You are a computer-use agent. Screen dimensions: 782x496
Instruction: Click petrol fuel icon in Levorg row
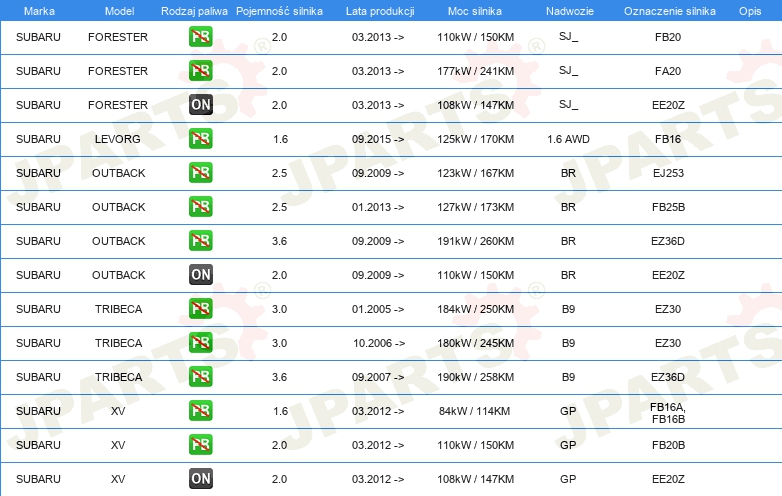point(200,139)
